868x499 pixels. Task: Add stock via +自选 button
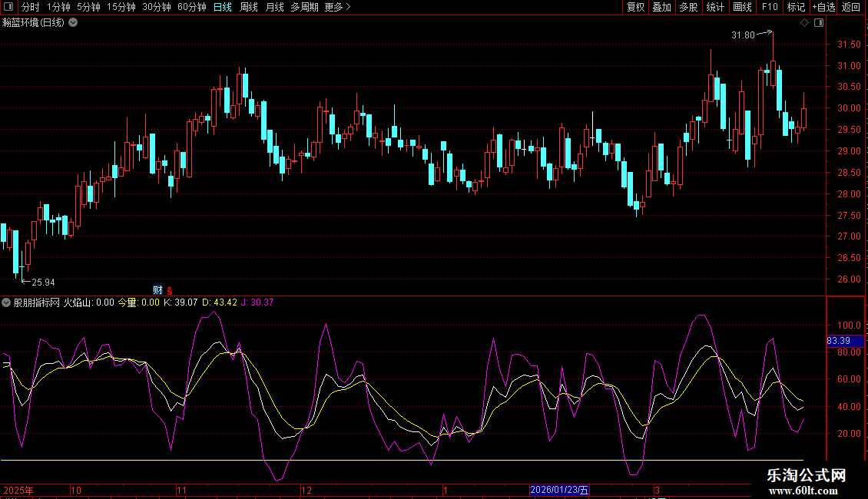click(823, 8)
